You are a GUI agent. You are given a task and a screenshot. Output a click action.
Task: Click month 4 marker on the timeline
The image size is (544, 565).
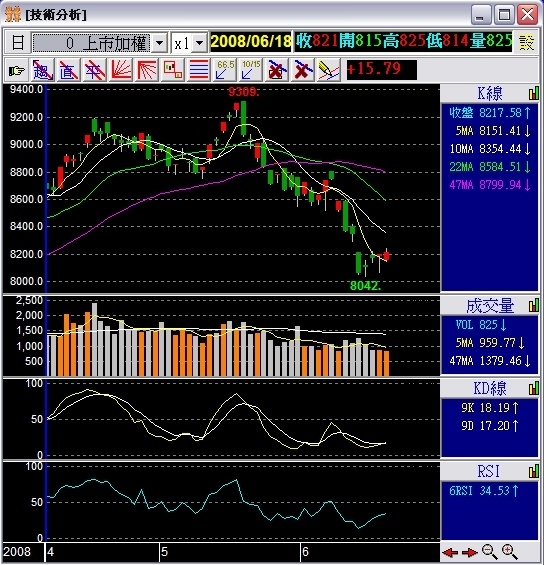[51, 552]
